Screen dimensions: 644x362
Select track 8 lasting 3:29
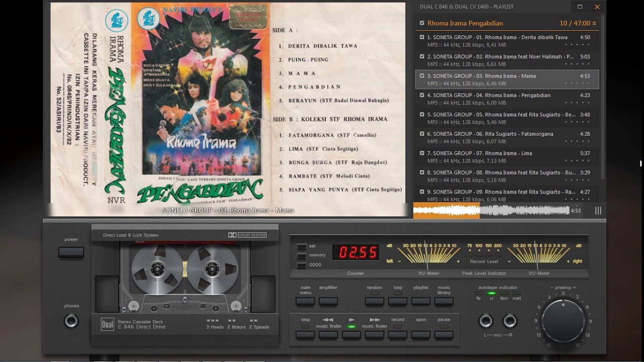pos(507,176)
